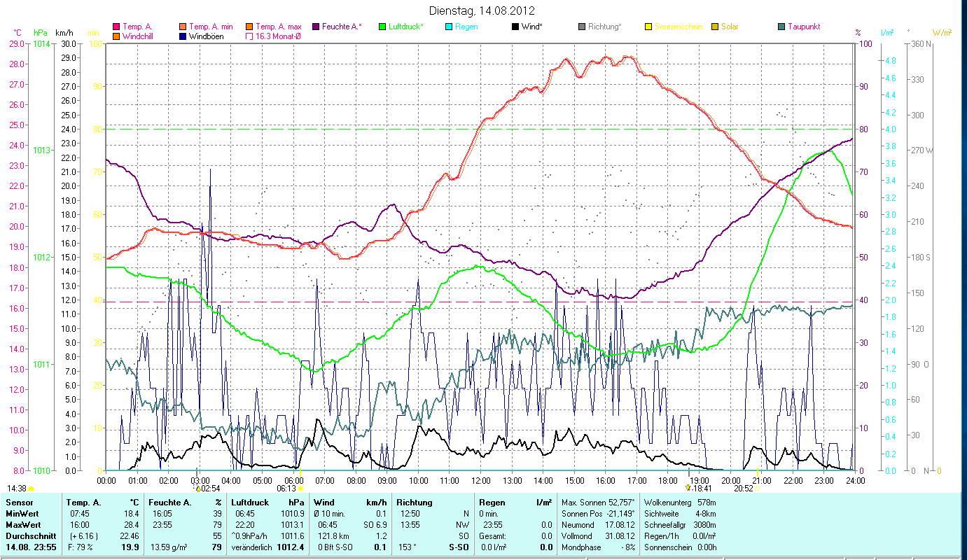Viewport: 967px width, 560px height.
Task: Click the W/m² axis unit label
Action: 942,33
